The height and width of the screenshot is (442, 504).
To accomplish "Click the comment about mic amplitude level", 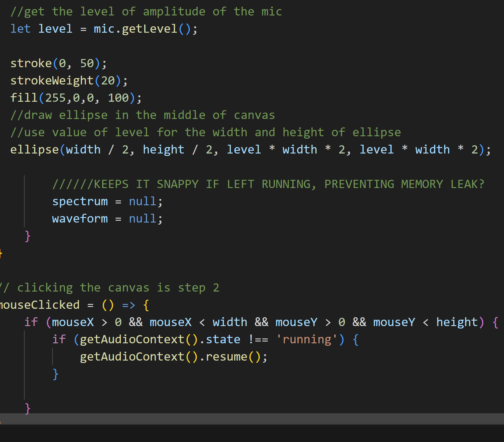I will coord(146,12).
